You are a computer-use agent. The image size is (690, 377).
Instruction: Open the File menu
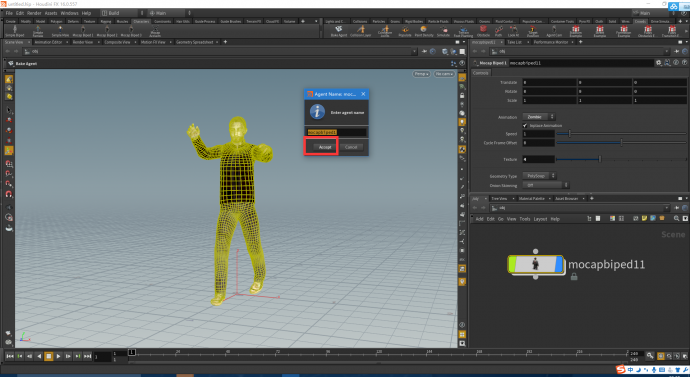9,13
